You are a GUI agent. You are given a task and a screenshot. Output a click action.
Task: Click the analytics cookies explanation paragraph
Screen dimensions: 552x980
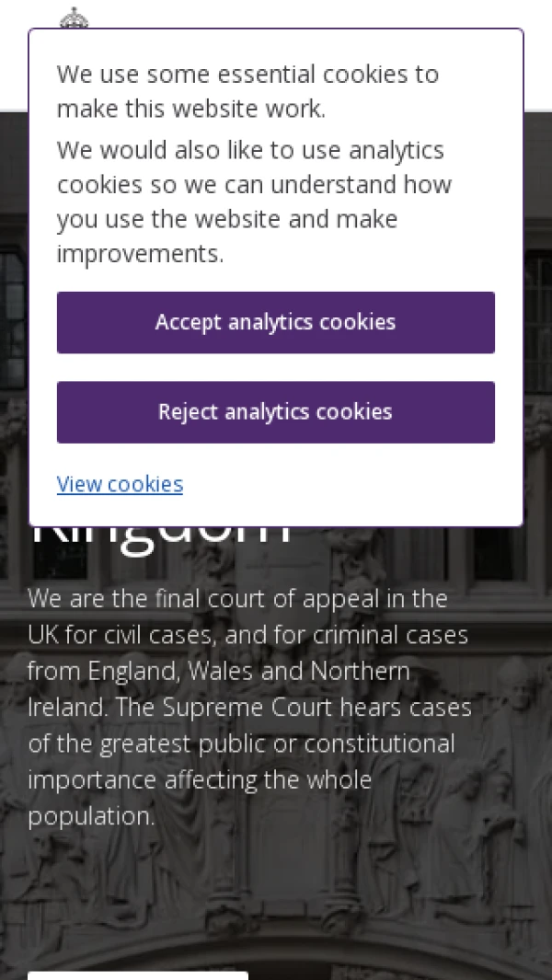tap(253, 202)
